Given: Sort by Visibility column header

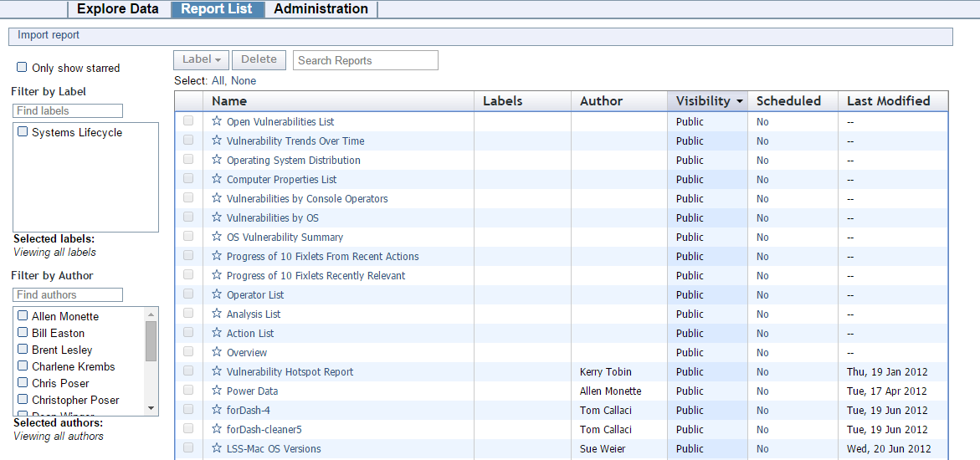Looking at the screenshot, I should point(707,100).
